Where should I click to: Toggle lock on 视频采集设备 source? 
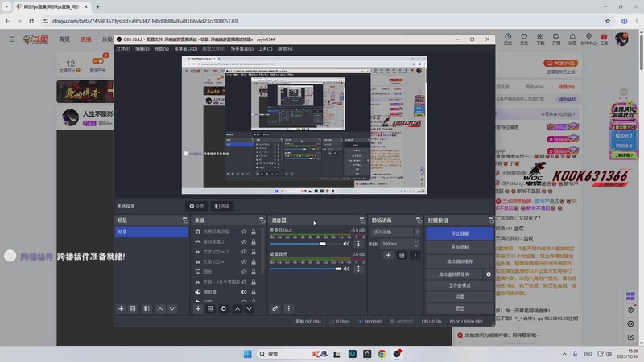(254, 232)
